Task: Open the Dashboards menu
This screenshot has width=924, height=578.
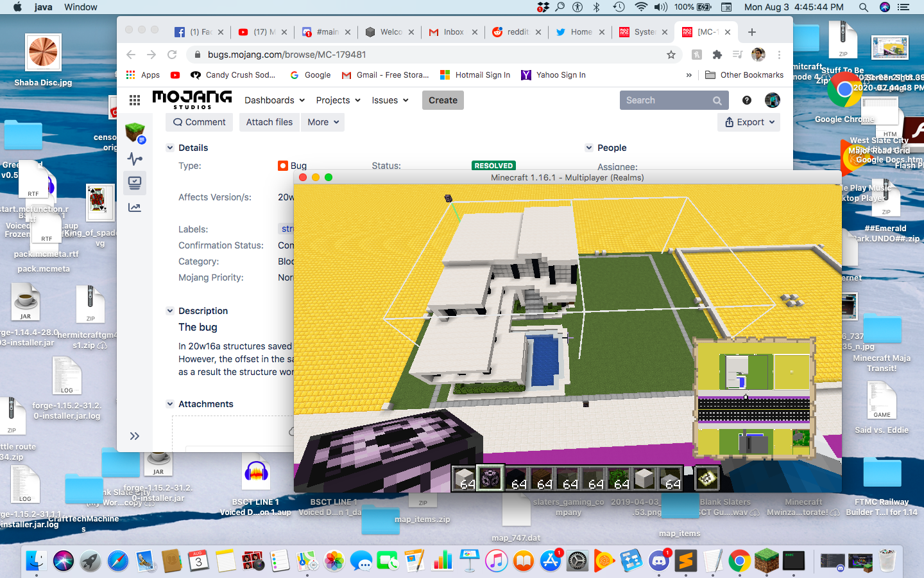Action: coord(274,100)
